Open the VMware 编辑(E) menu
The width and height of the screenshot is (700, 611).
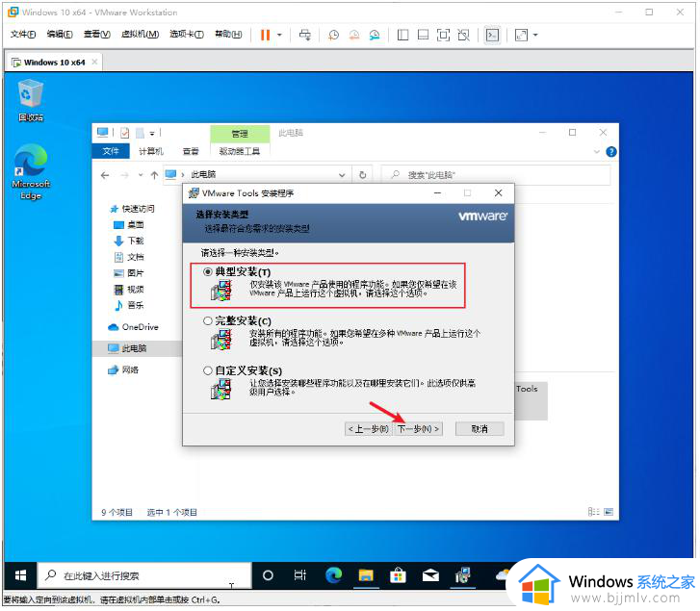(60, 35)
